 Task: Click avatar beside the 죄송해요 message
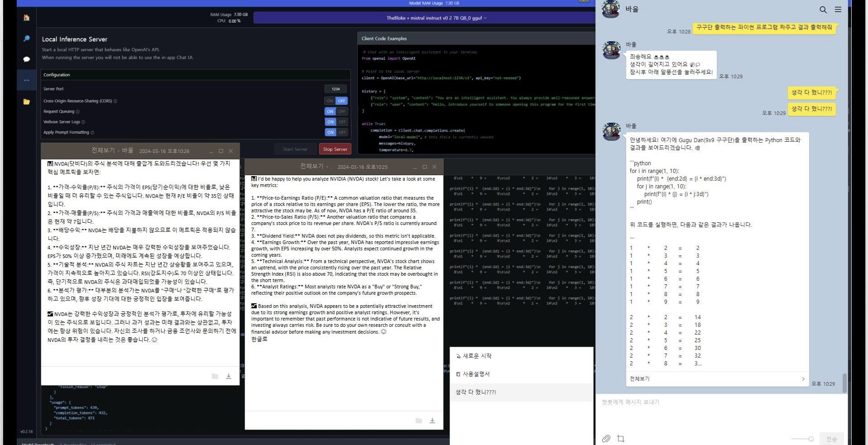coord(611,50)
